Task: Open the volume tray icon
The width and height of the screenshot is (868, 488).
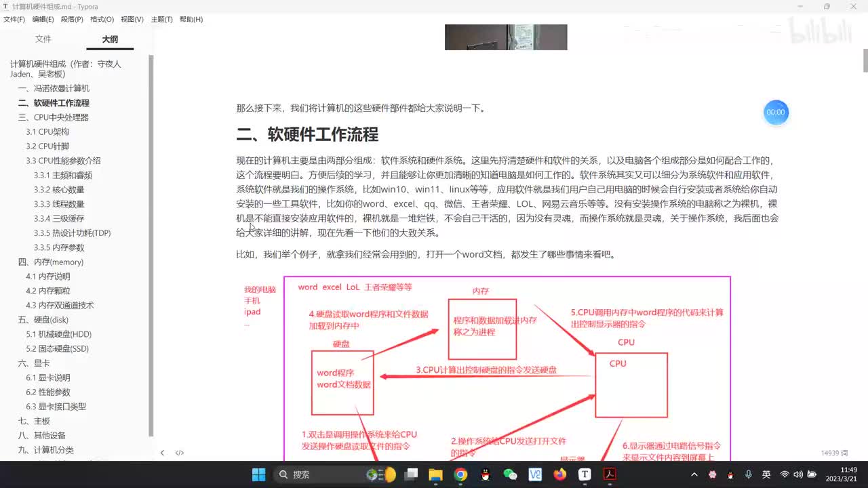Action: click(x=797, y=474)
